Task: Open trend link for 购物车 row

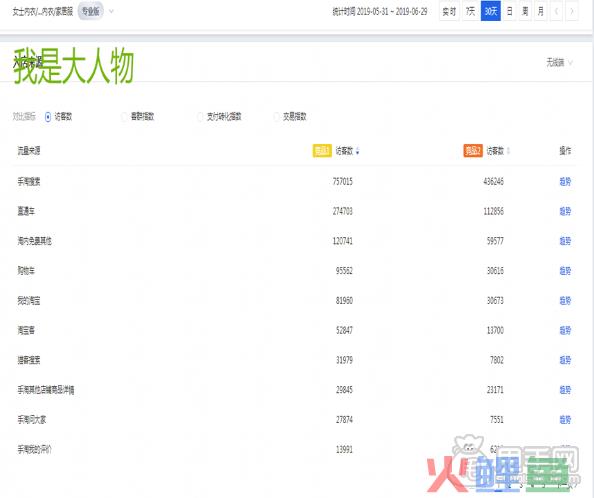Action: [565, 271]
